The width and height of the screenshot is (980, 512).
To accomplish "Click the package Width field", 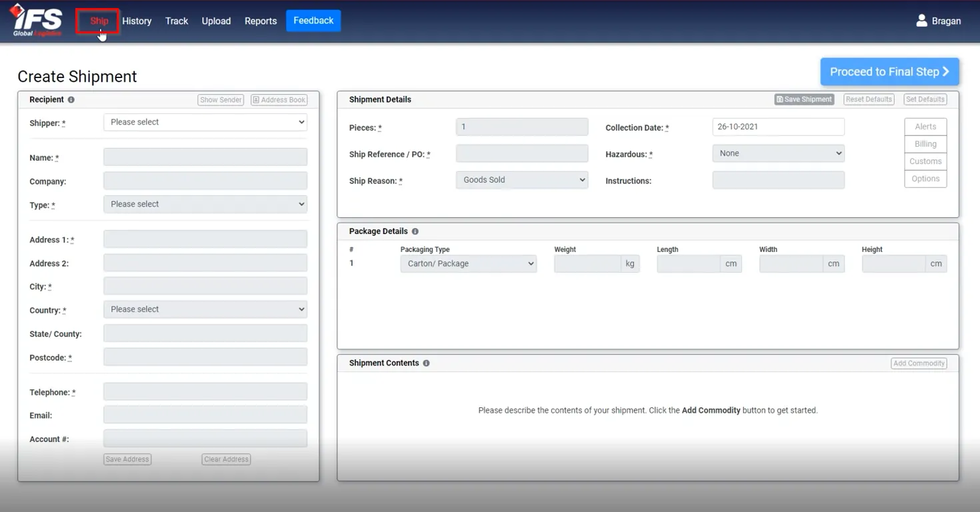I will pos(791,264).
